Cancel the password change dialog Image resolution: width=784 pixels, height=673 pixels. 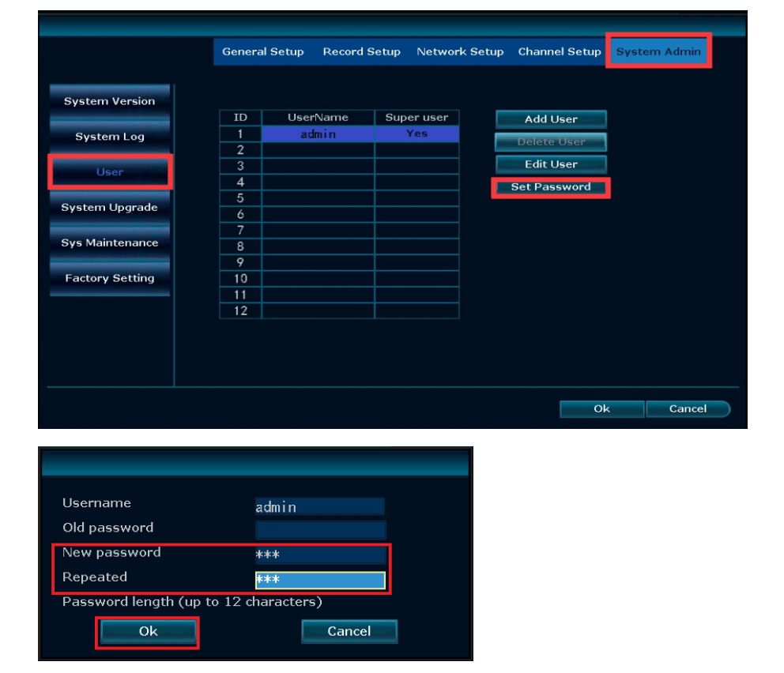tap(349, 631)
